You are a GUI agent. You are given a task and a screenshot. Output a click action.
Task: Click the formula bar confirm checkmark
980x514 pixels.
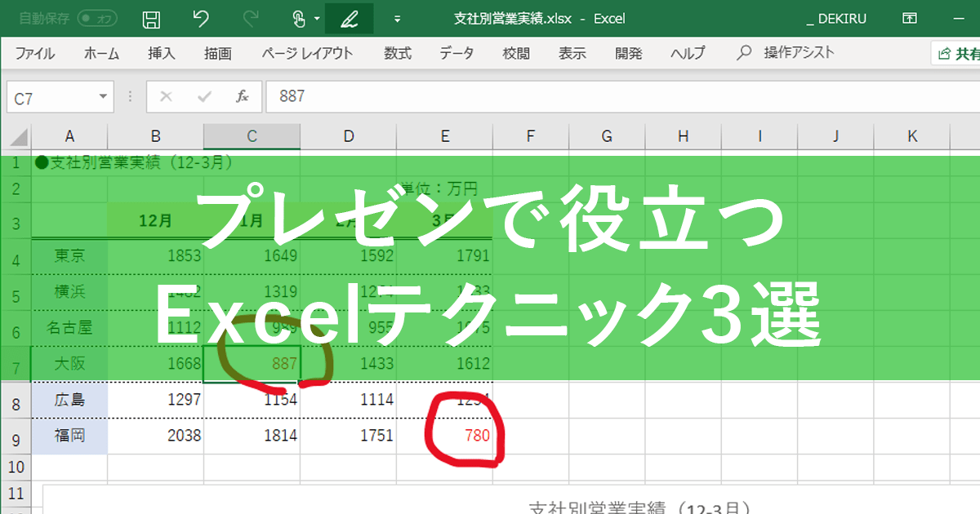coord(204,96)
